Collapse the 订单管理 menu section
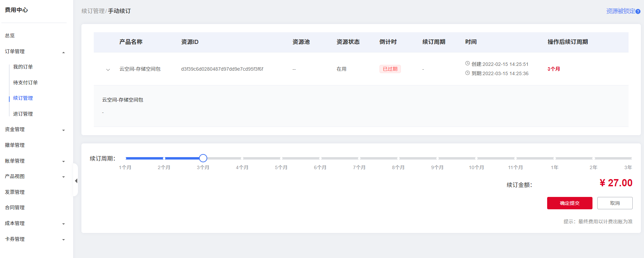The height and width of the screenshot is (258, 644). (63, 52)
